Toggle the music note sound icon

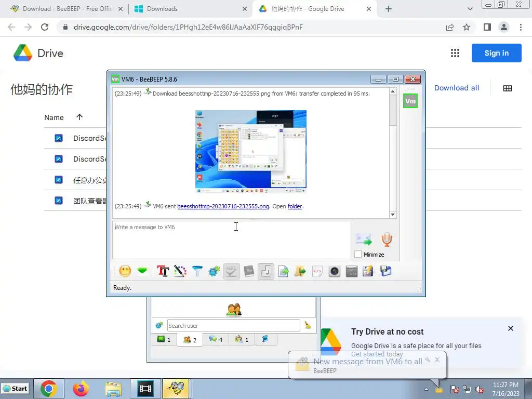pos(266,271)
